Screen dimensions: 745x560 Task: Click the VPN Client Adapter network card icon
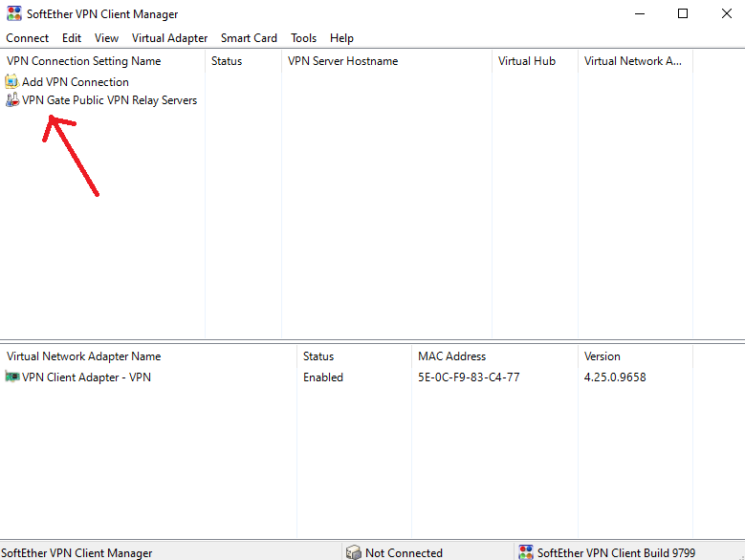pyautogui.click(x=11, y=377)
